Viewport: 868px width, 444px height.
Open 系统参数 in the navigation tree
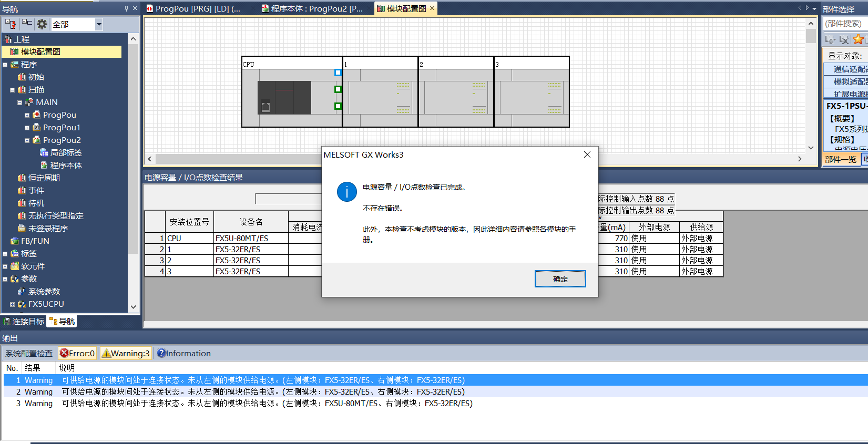[x=44, y=292]
